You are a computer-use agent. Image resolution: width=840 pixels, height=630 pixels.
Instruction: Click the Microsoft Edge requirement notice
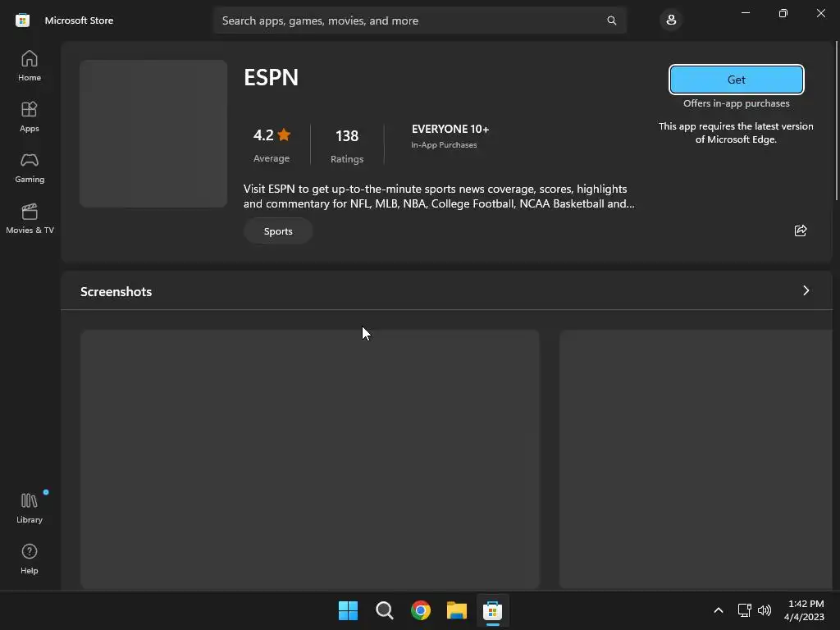tap(736, 133)
